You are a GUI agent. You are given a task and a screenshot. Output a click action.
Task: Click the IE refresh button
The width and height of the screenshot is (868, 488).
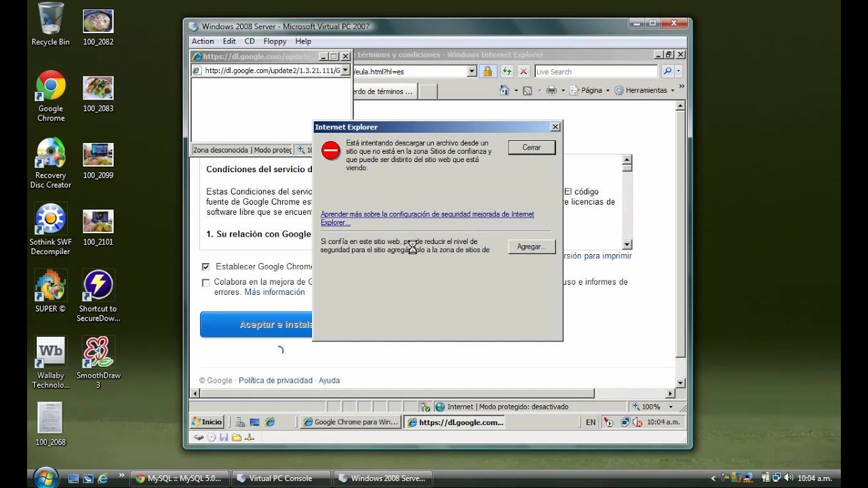pos(507,71)
